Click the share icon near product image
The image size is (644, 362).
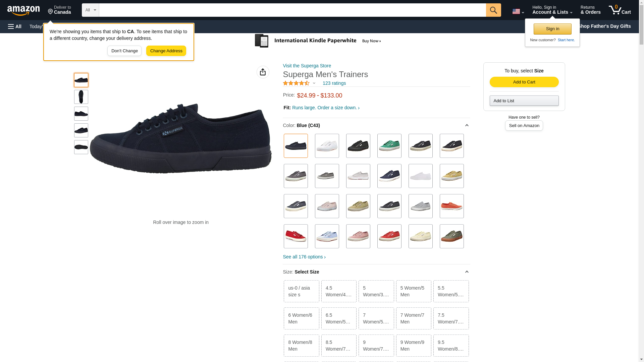(x=263, y=72)
